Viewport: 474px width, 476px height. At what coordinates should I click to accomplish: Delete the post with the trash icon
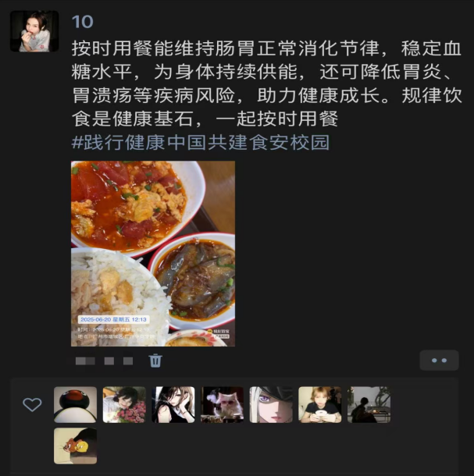pos(155,361)
